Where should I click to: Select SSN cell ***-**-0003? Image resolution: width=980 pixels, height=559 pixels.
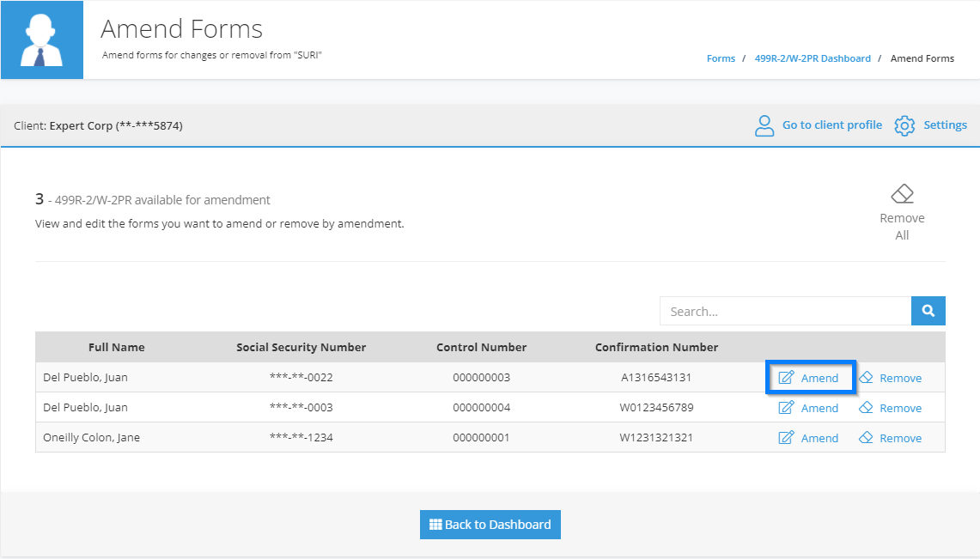coord(301,407)
